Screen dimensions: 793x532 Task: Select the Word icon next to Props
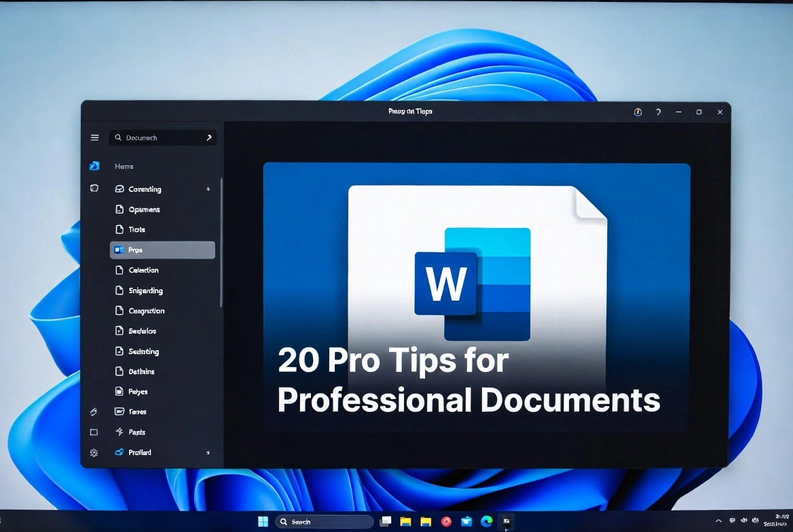click(119, 250)
